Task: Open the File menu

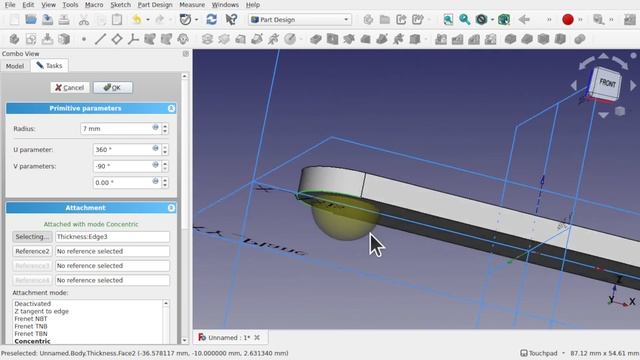Action: [x=10, y=5]
